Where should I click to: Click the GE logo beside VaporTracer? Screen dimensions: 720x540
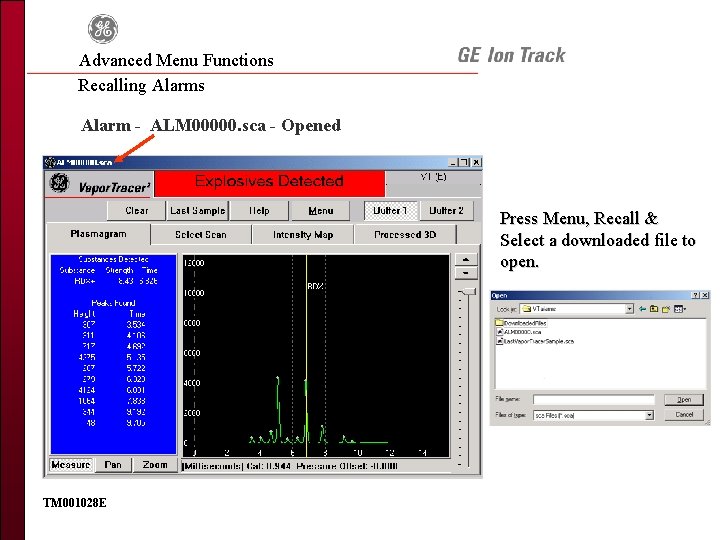pyautogui.click(x=59, y=183)
